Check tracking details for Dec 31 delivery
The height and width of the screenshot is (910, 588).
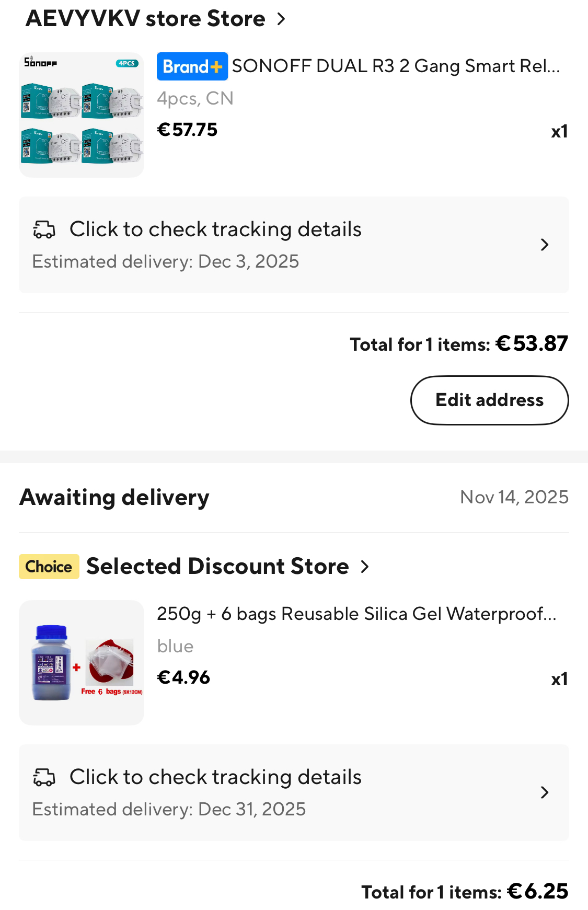tap(215, 777)
